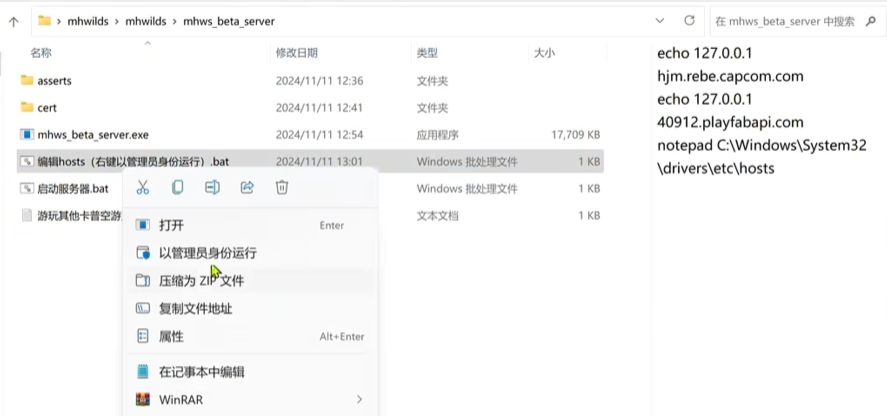
Task: Select 属性 in the context menu
Action: pos(171,337)
